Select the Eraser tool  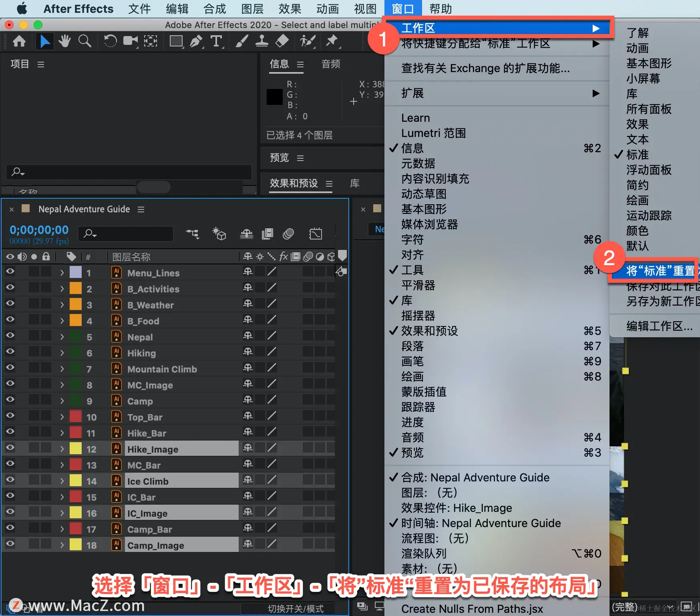(x=282, y=41)
